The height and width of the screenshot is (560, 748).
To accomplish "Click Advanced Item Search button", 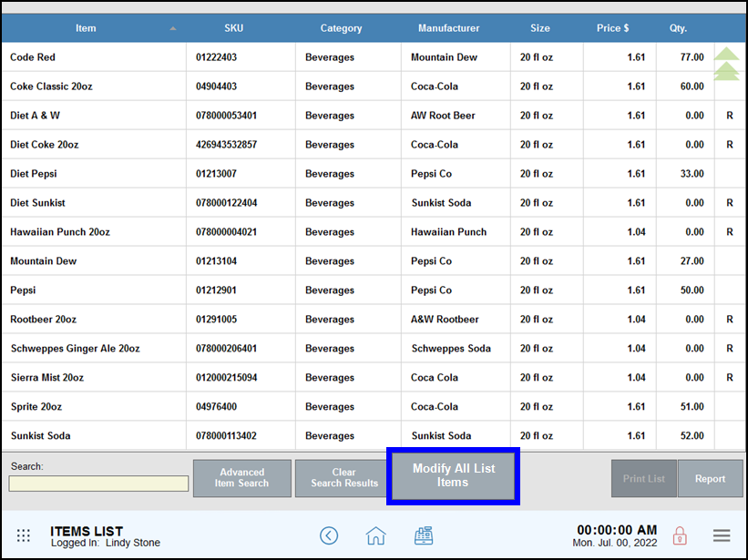I will click(x=241, y=478).
